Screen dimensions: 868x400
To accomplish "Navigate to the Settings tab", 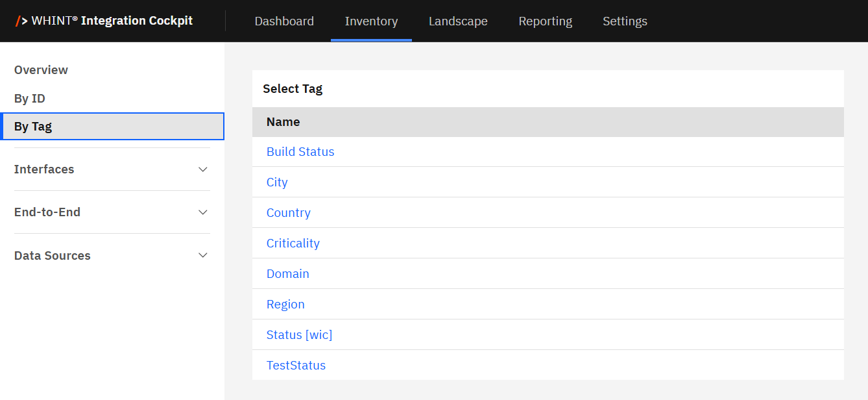I will click(x=625, y=21).
